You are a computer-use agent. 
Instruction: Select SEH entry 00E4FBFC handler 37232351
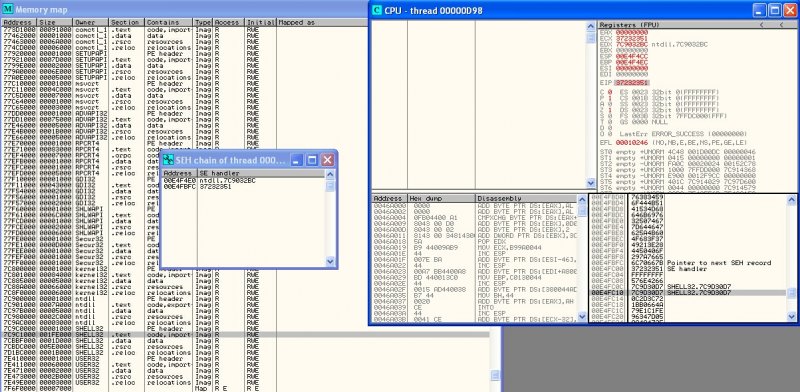[243, 187]
